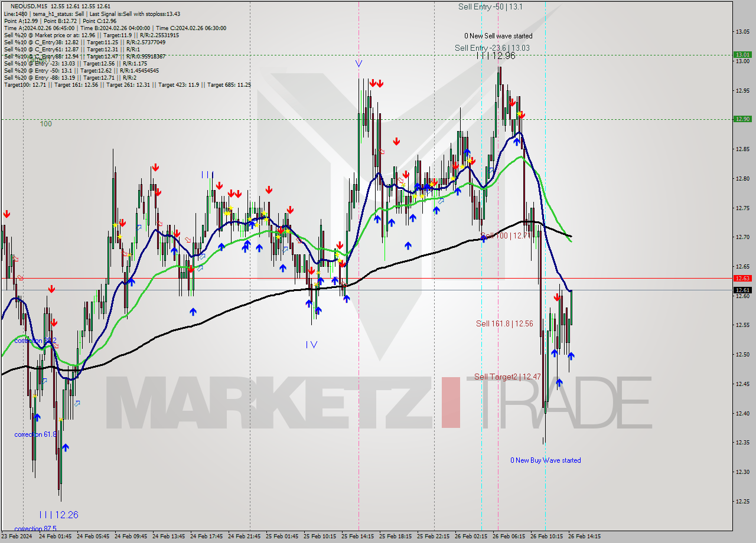This screenshot has width=756, height=543.
Task: Click the '25 Feb 01:45' time axis label
Action: click(x=282, y=537)
